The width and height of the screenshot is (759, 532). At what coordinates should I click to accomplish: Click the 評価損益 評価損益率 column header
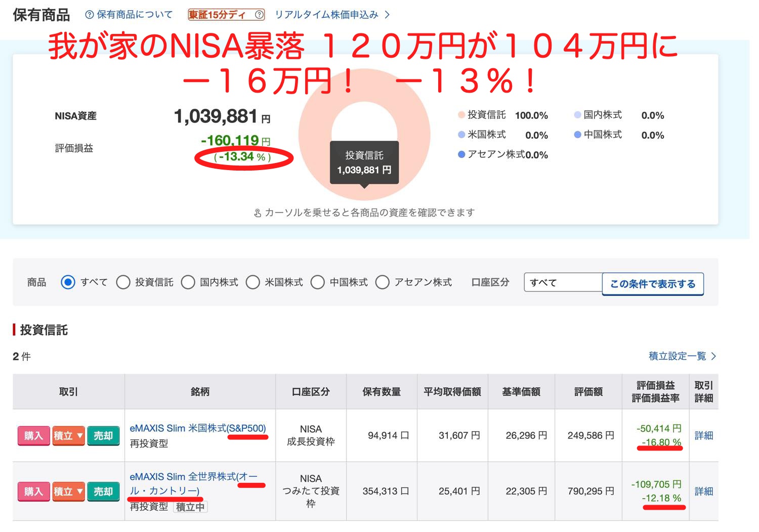pyautogui.click(x=655, y=391)
